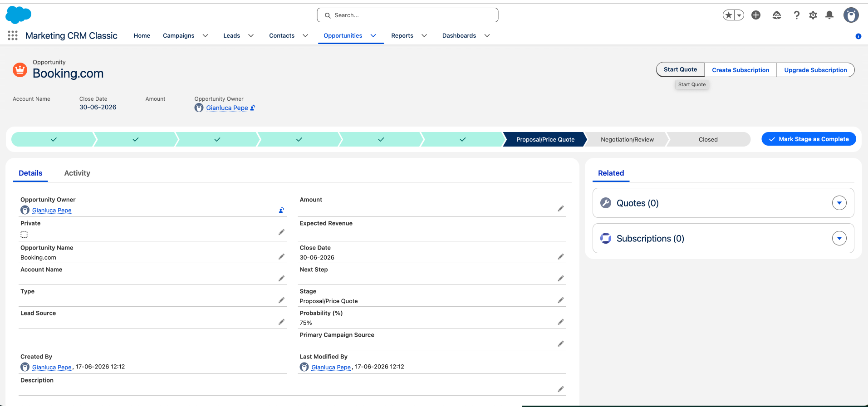Expand the Dashboards nav dropdown chevron
The height and width of the screenshot is (407, 868).
click(487, 35)
